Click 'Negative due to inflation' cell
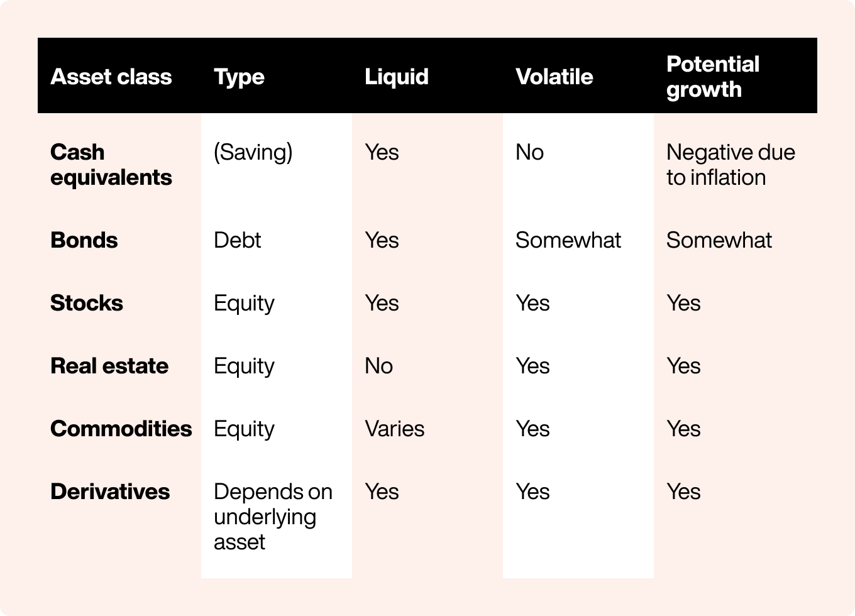Image resolution: width=855 pixels, height=616 pixels. 731,165
